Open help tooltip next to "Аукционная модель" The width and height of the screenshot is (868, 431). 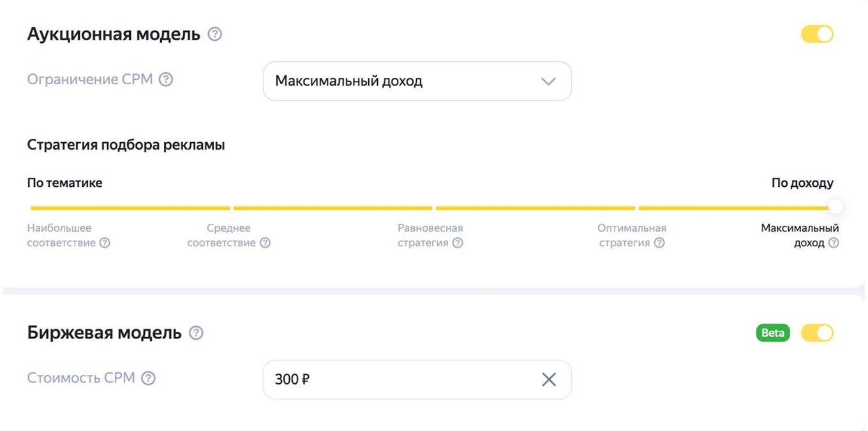pos(215,34)
